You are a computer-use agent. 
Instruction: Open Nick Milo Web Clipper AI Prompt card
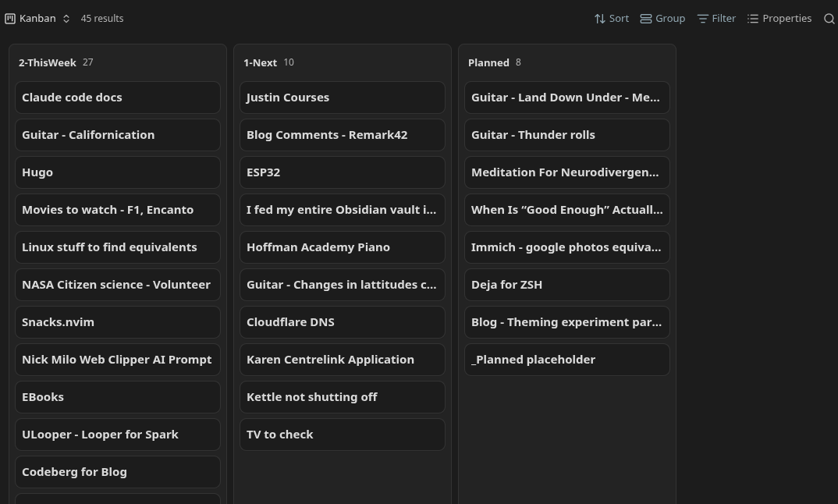point(118,359)
